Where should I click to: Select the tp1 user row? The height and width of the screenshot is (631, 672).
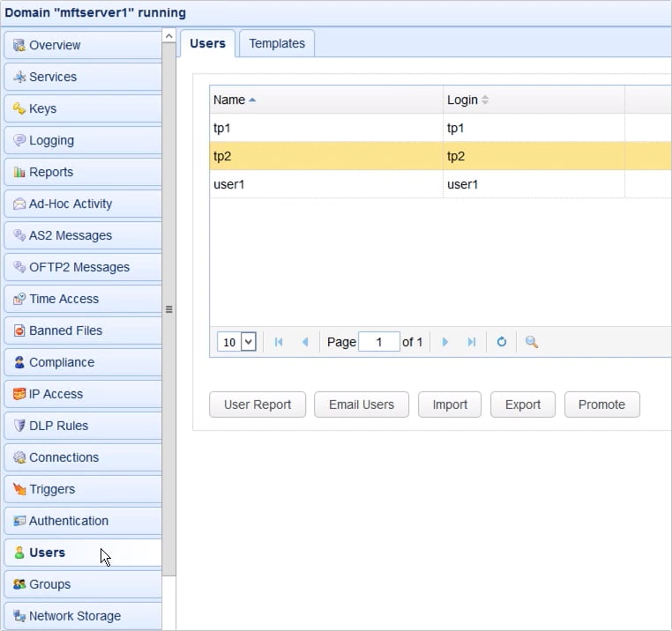tap(326, 128)
